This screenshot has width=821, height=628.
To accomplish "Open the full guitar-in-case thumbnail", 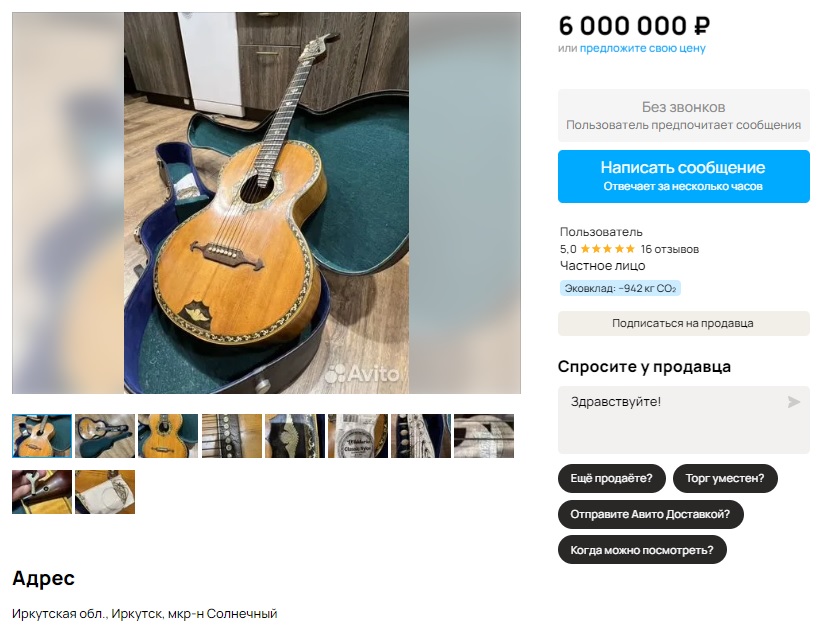I will point(105,436).
